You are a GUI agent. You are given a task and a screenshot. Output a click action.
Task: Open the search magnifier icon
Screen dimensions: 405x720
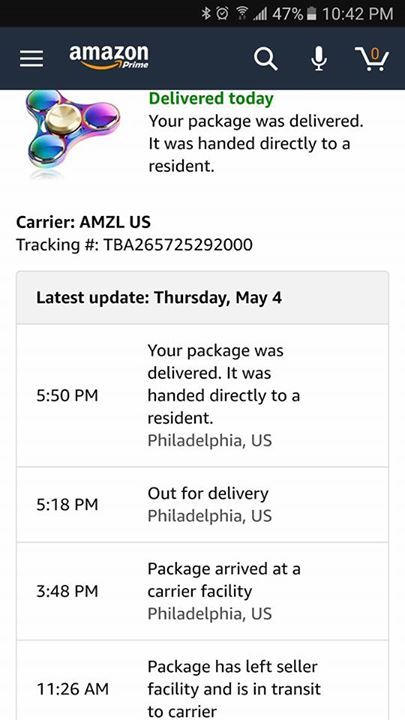click(266, 59)
